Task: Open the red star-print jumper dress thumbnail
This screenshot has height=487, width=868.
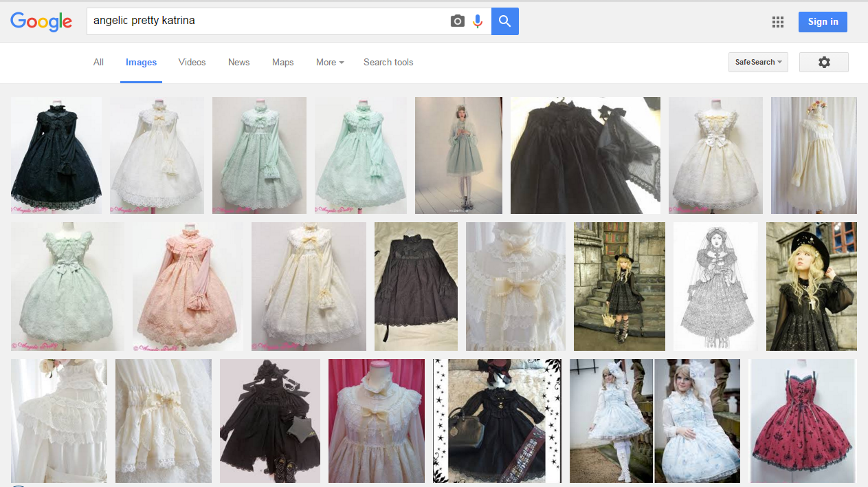Action: point(802,421)
